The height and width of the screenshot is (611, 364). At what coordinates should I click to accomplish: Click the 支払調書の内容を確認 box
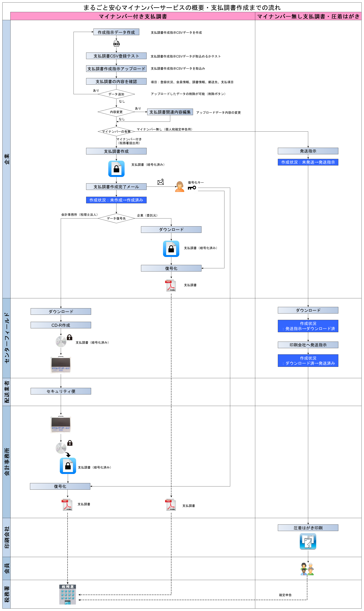[x=116, y=81]
